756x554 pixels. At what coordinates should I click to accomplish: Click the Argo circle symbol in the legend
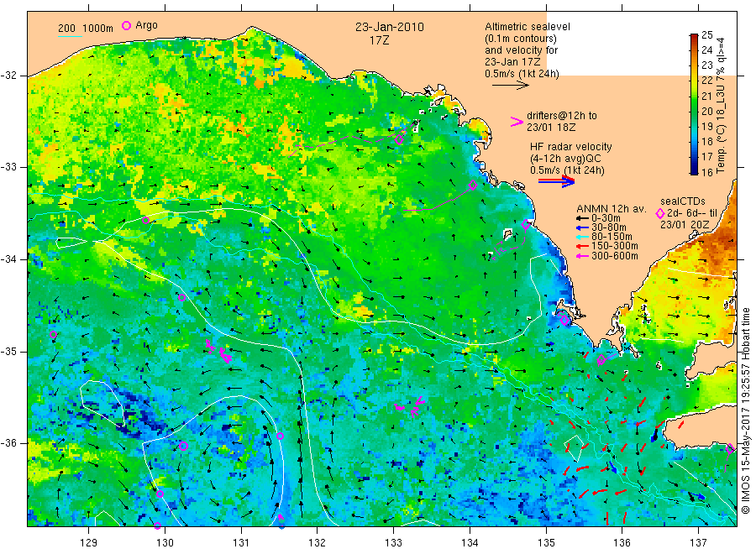(126, 25)
